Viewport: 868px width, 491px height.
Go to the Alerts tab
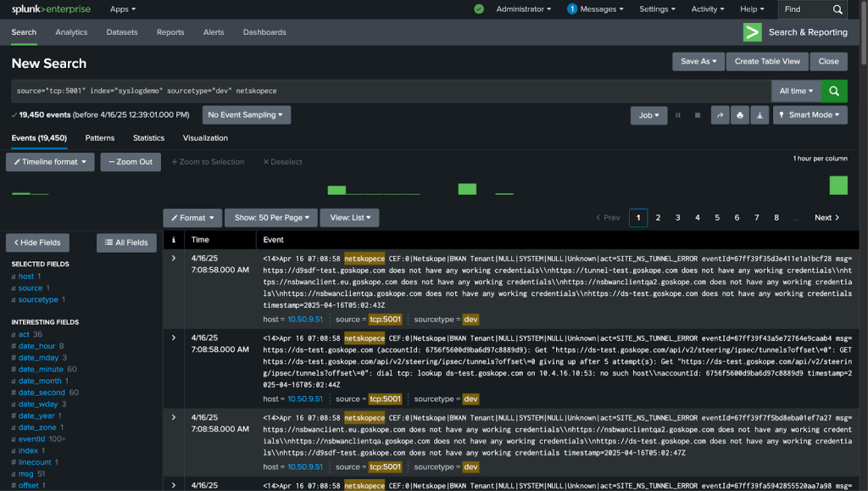pyautogui.click(x=214, y=32)
